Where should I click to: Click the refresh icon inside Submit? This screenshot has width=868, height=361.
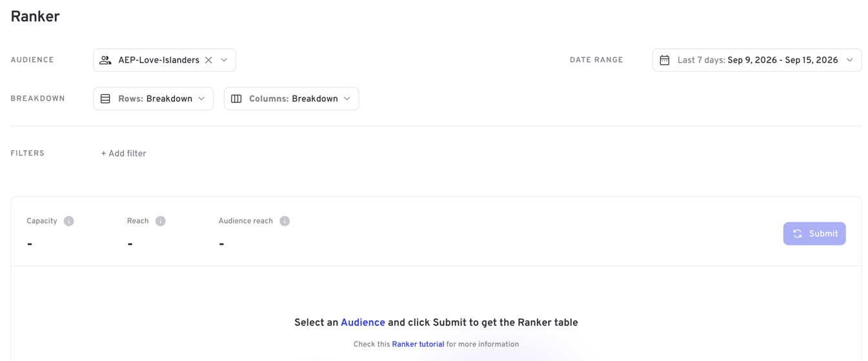798,233
